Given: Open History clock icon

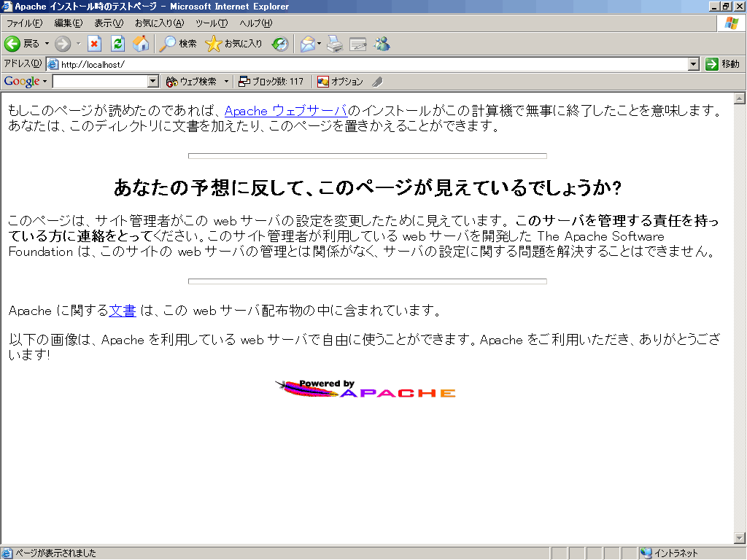Looking at the screenshot, I should [280, 44].
